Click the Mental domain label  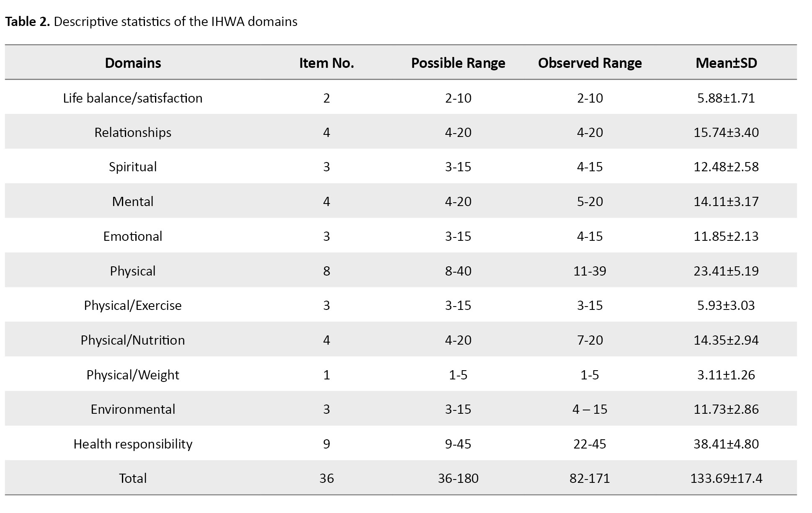click(133, 201)
